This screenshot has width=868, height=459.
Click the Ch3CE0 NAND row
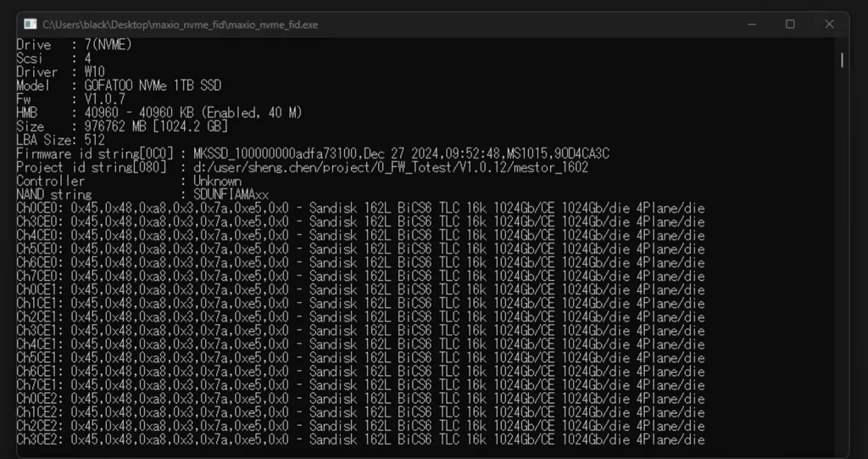360,221
